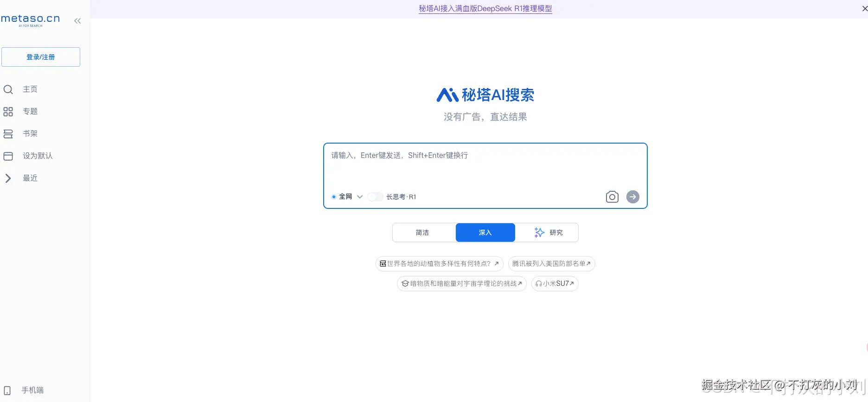The image size is (868, 402).
Task: Search suggestion 小米SU7
Action: (x=555, y=283)
